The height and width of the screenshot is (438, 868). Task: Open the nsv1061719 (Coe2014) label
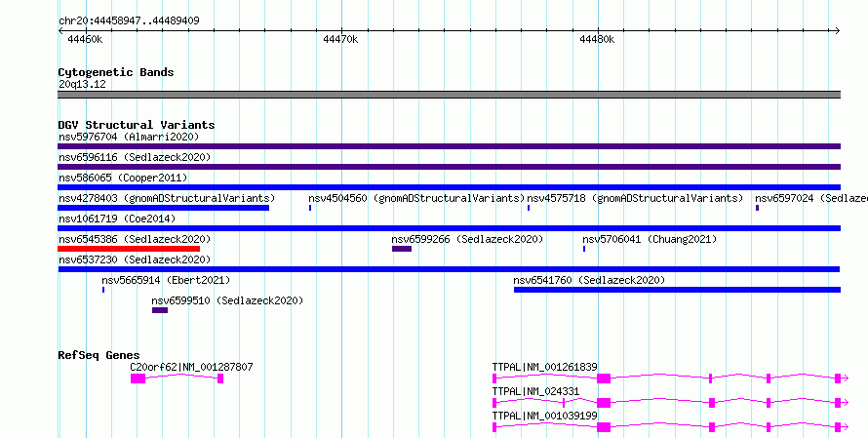click(x=117, y=219)
